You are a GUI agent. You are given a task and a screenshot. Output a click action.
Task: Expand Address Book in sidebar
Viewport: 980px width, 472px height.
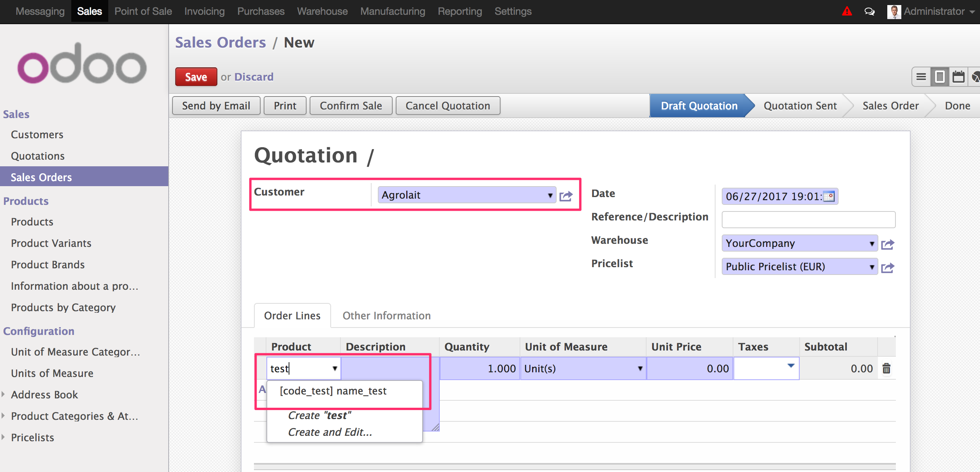click(3, 395)
